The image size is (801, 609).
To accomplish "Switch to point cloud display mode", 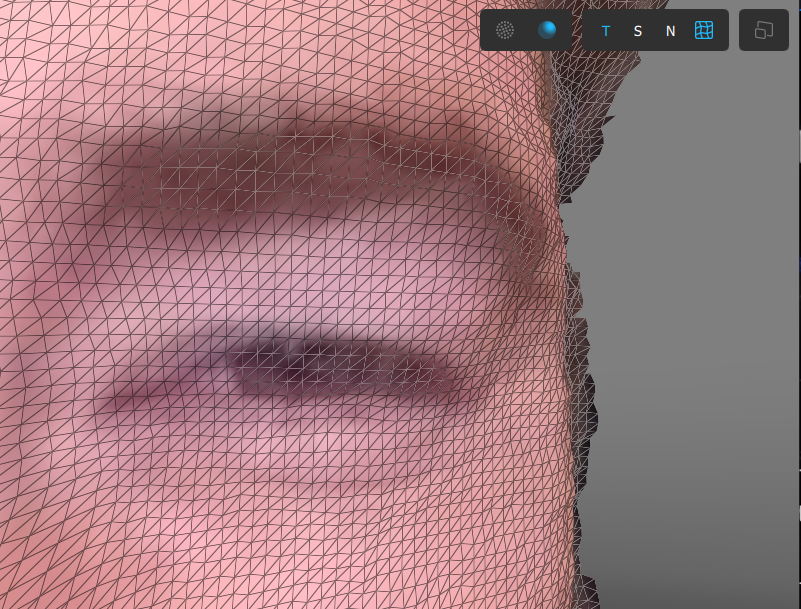I will (x=505, y=30).
